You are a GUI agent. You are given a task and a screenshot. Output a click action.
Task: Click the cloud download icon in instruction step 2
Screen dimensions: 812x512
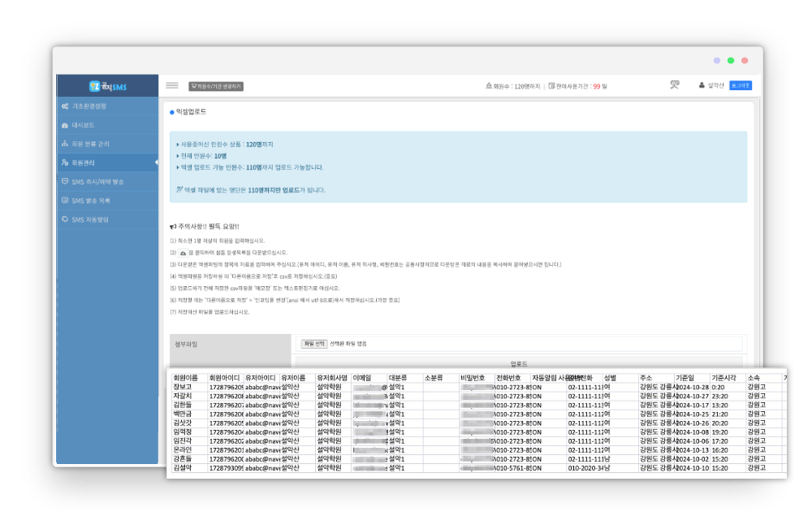[x=183, y=253]
